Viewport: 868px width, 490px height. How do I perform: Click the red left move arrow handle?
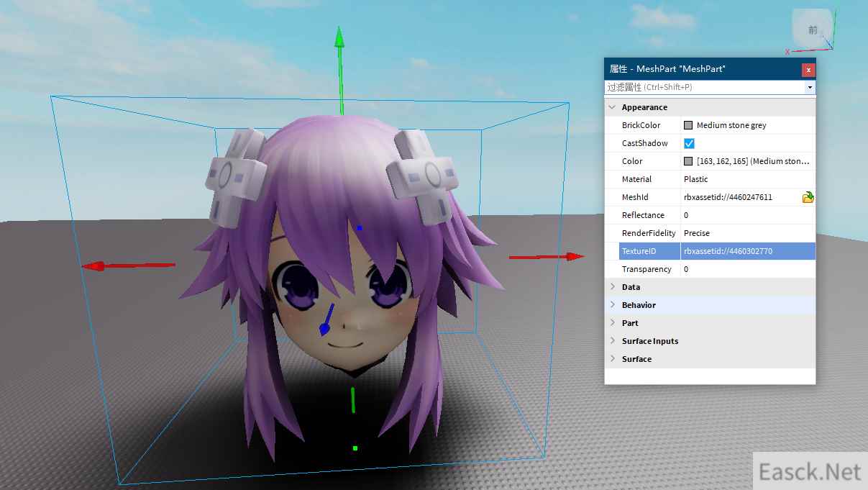pos(93,266)
